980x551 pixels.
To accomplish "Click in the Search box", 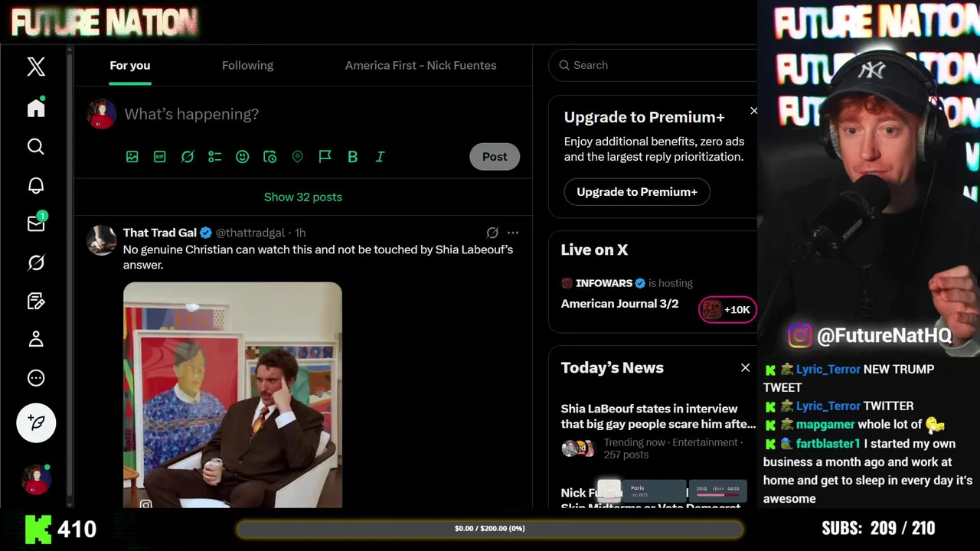I will 655,65.
